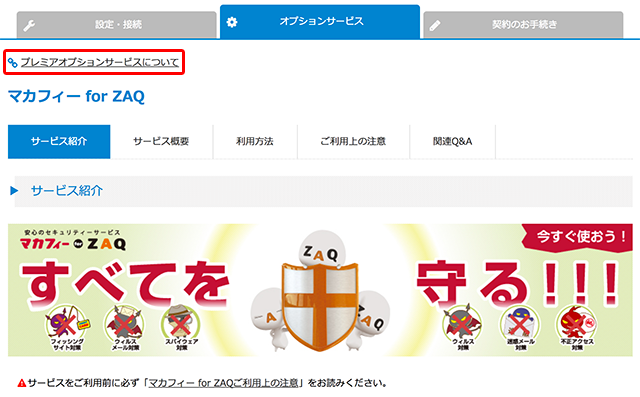Open the ご利用上の注意 sub-tab
640x397 pixels.
point(353,142)
